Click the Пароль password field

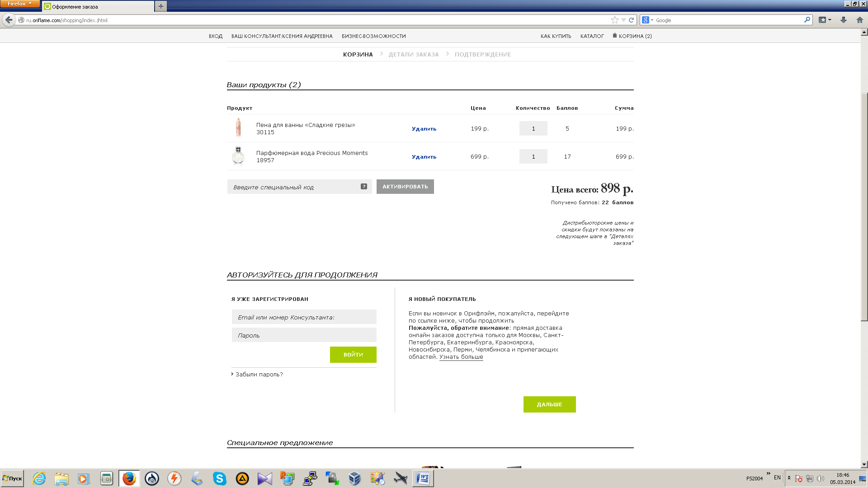[304, 335]
